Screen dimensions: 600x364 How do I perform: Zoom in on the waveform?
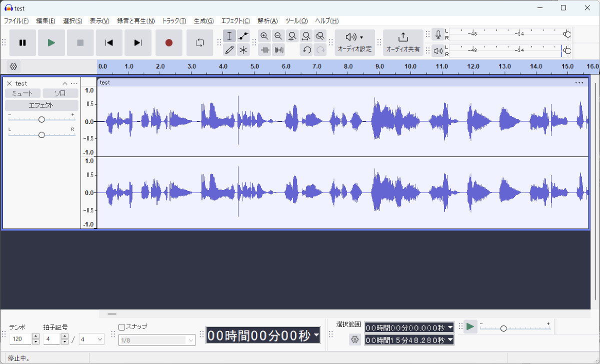pyautogui.click(x=264, y=35)
